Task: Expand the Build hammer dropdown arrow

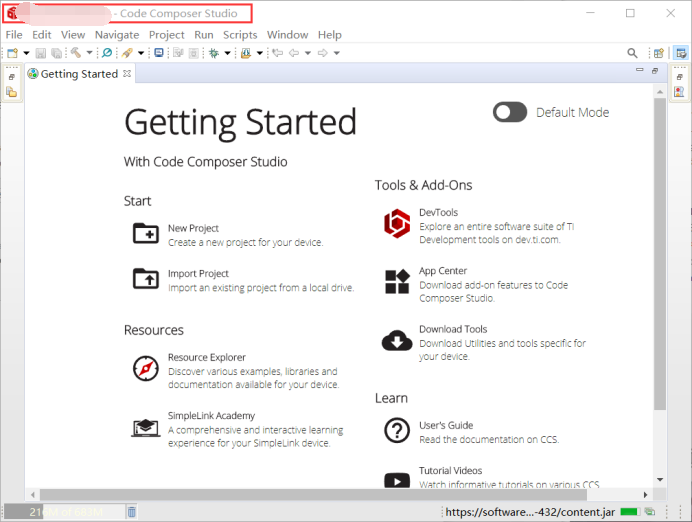Action: pos(89,53)
